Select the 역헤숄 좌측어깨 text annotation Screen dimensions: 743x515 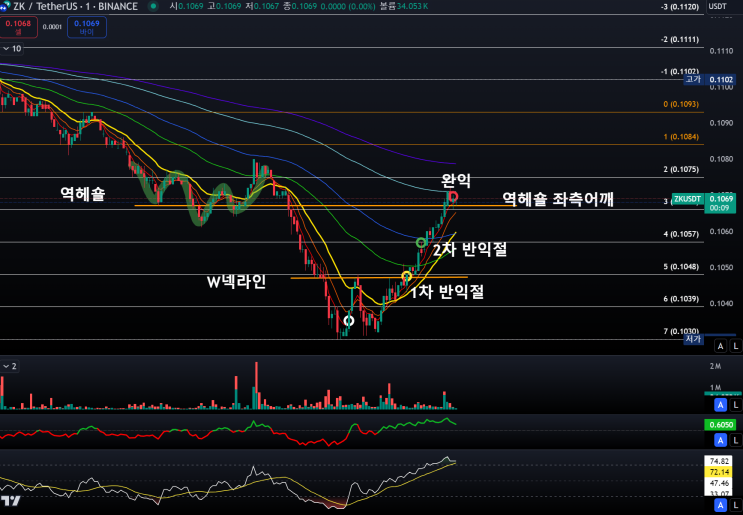pos(558,199)
